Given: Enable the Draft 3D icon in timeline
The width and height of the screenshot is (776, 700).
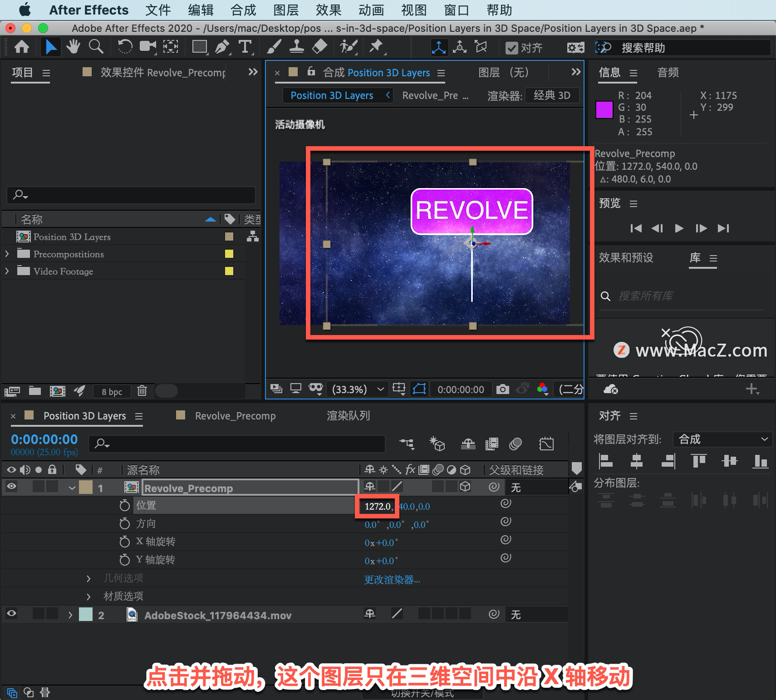Looking at the screenshot, I should tap(437, 444).
